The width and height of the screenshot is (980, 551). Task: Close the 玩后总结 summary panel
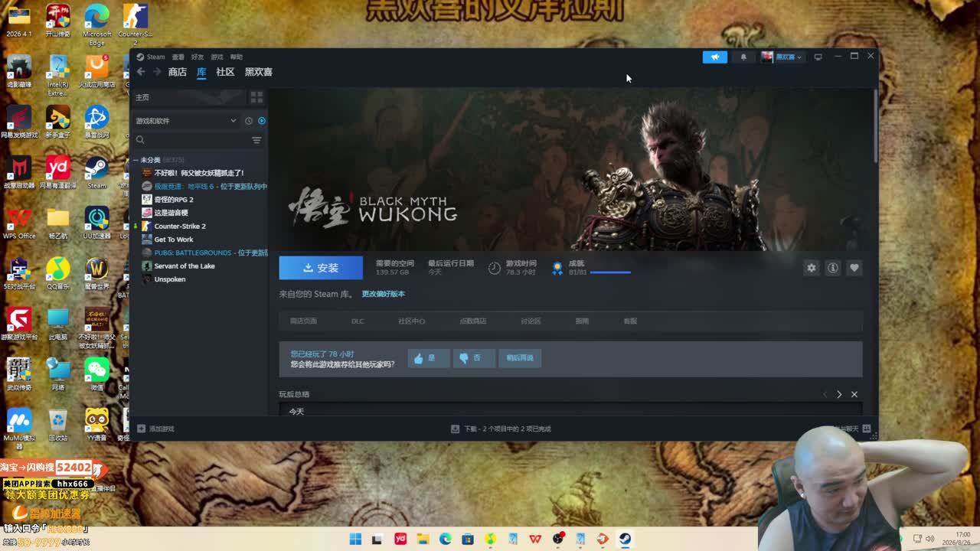tap(854, 394)
